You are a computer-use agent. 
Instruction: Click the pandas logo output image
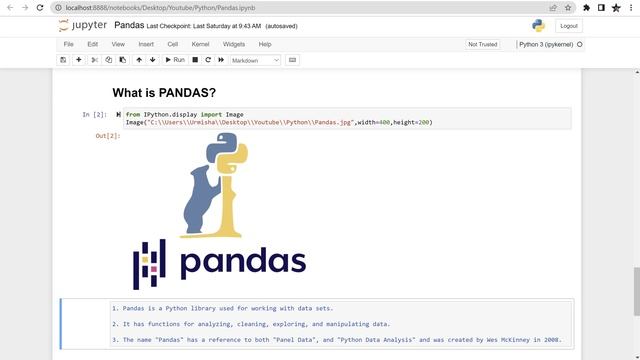click(x=219, y=211)
